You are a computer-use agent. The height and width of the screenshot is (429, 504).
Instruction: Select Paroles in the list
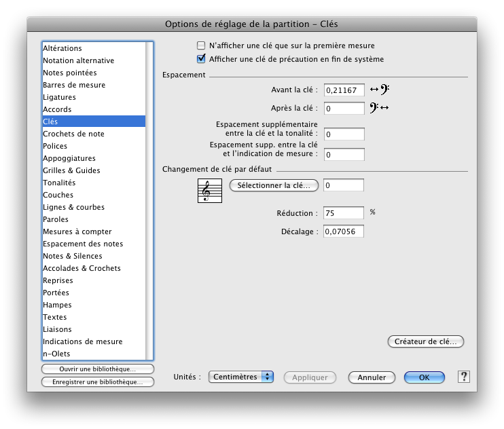(94, 219)
